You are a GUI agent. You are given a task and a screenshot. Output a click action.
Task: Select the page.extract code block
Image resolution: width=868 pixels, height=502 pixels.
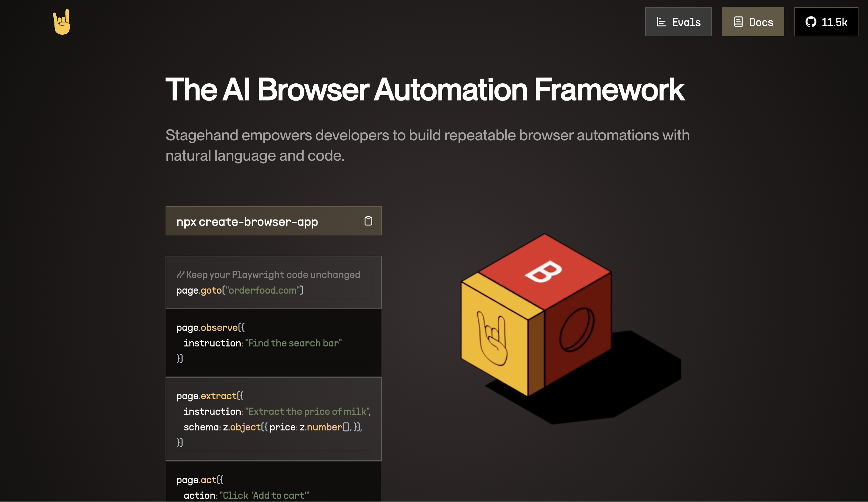pos(274,419)
